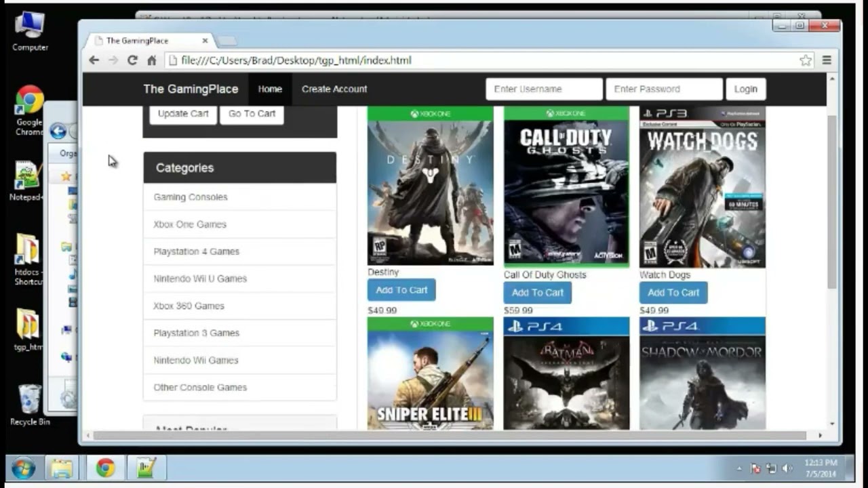
Task: Click the $59.99 price text
Action: (x=518, y=311)
